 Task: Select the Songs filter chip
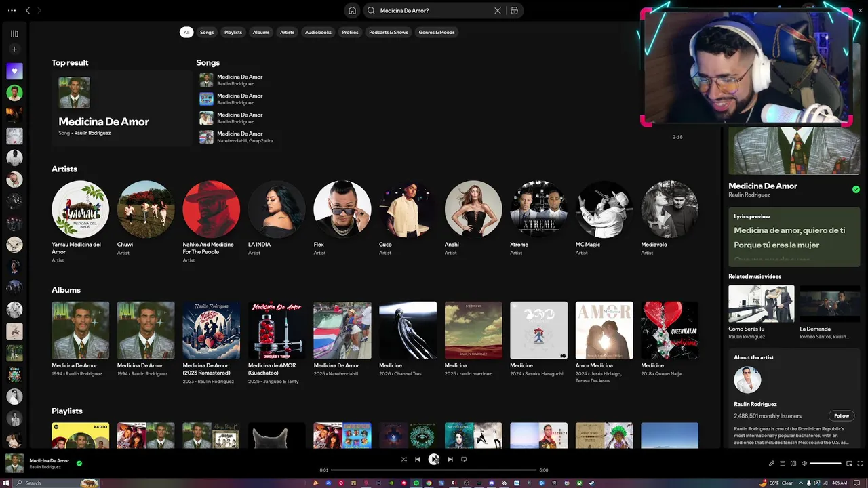click(207, 32)
